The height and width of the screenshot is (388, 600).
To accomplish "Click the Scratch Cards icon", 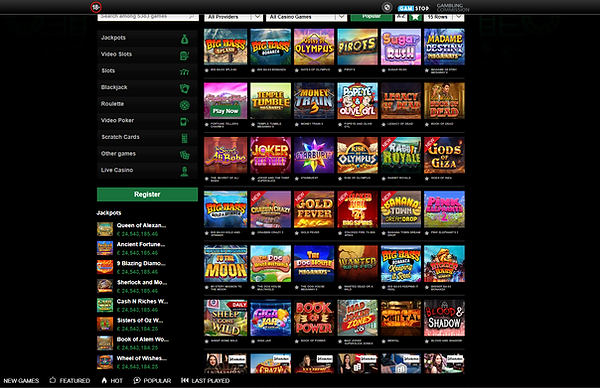I will [184, 138].
